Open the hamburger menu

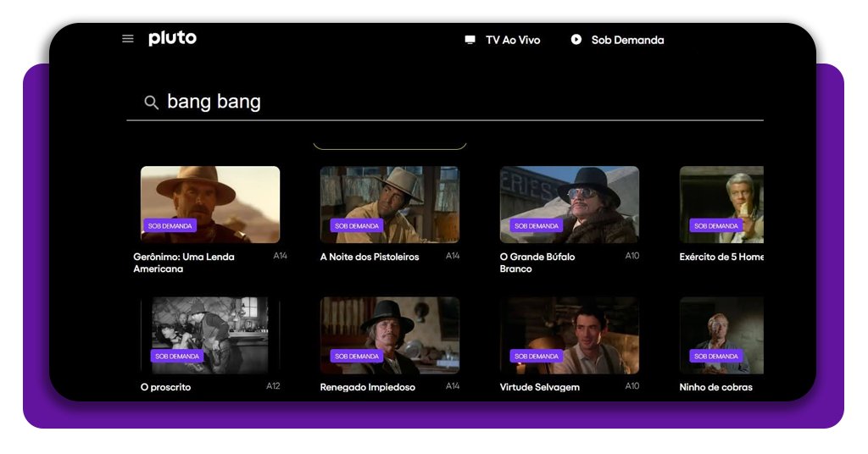128,39
